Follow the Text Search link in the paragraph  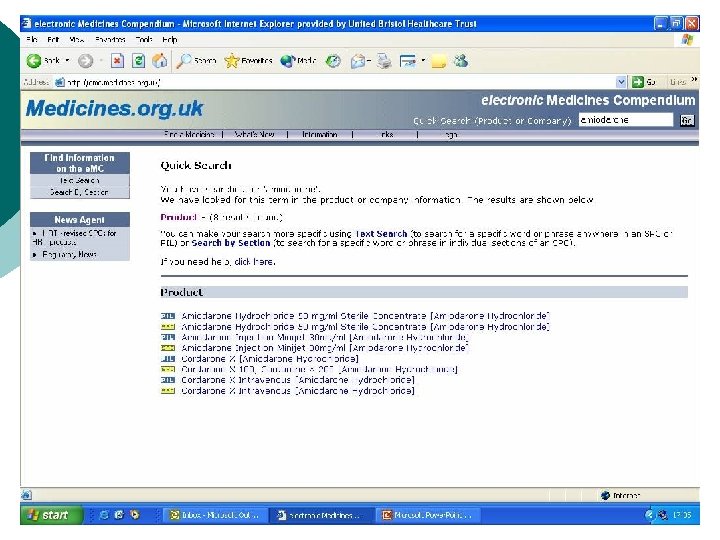click(x=381, y=234)
